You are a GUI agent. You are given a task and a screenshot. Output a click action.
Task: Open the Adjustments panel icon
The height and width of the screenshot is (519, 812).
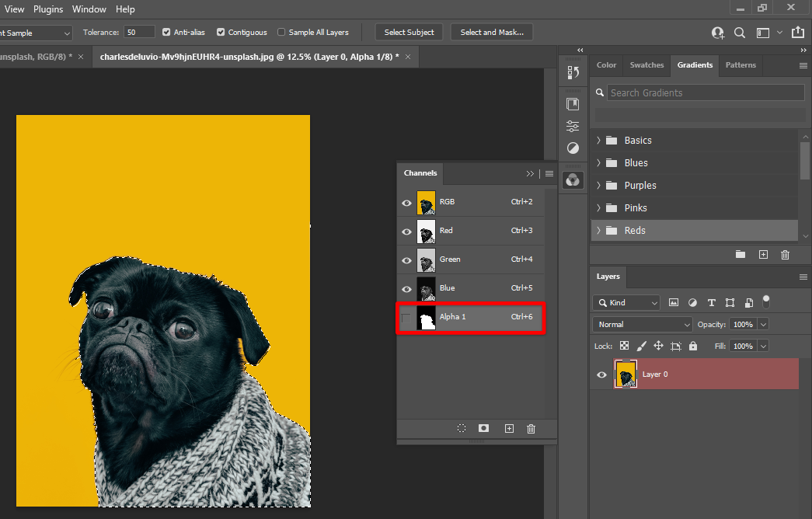[573, 148]
